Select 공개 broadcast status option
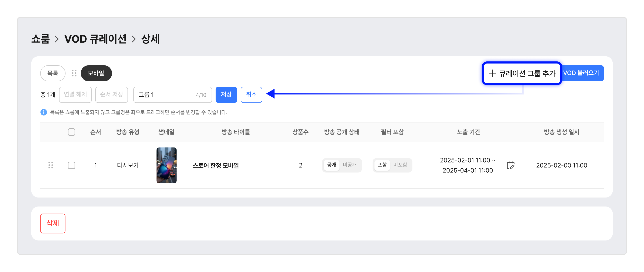The width and height of the screenshot is (644, 272). (332, 165)
